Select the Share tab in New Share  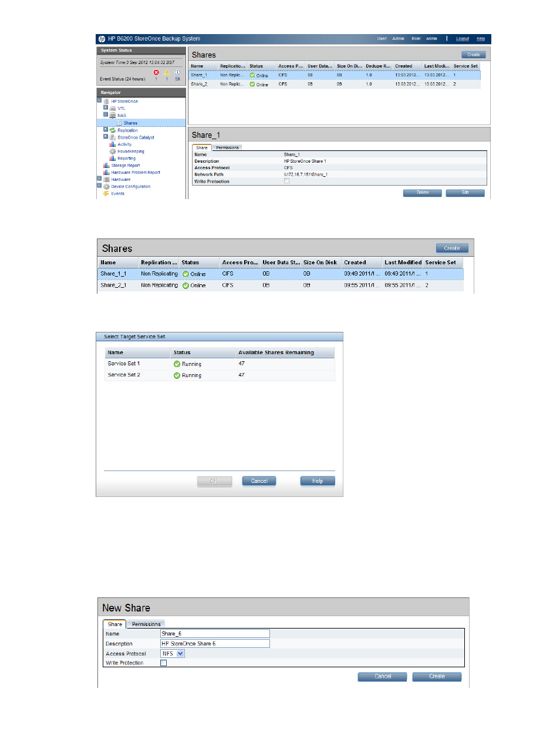pos(115,624)
